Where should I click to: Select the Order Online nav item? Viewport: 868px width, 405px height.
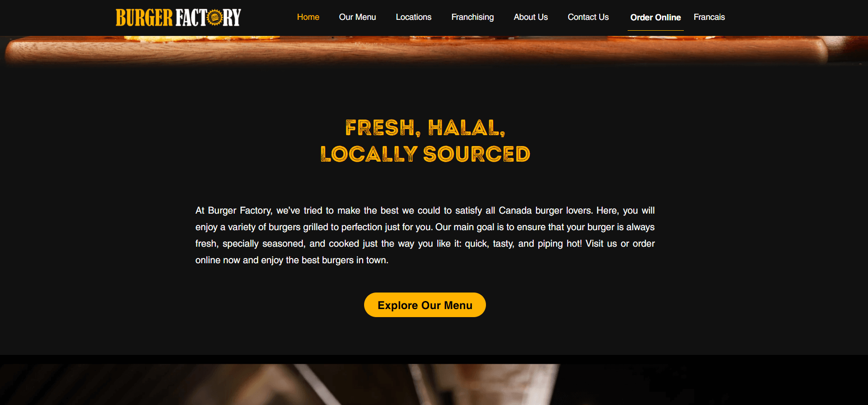(x=655, y=17)
